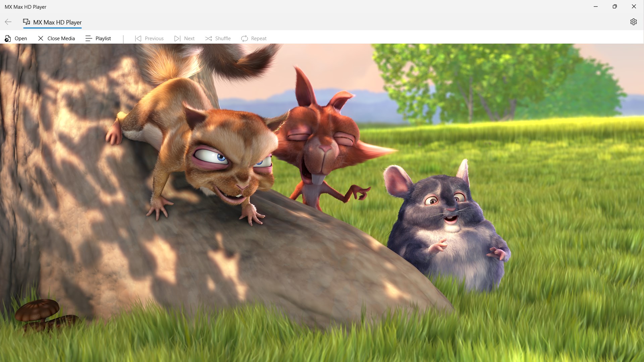Open a media file using the Open icon
This screenshot has width=644, height=362.
pos(8,38)
